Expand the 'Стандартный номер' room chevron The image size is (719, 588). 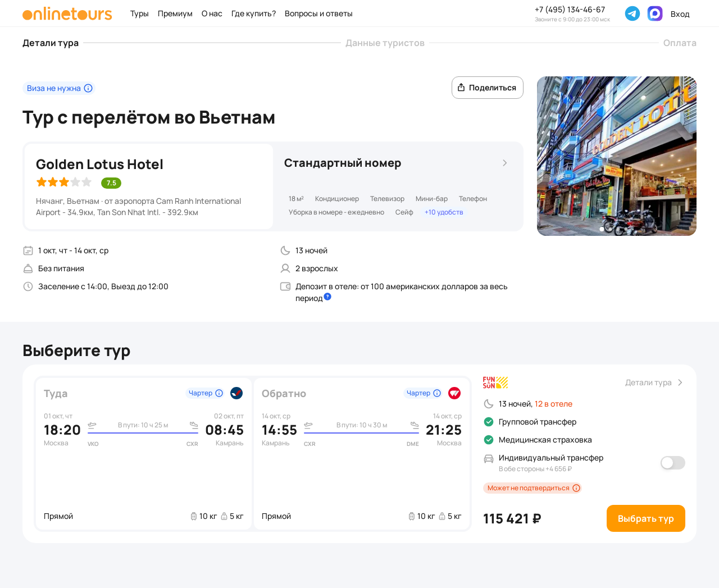pos(504,163)
